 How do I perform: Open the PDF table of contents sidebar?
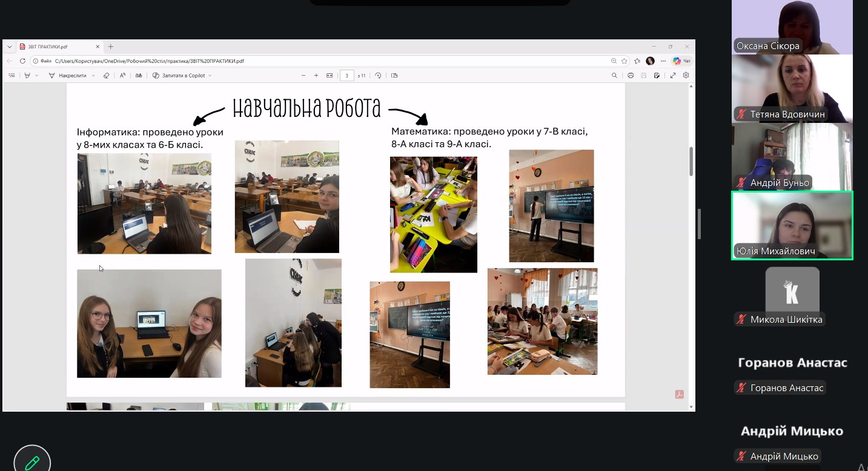[12, 76]
